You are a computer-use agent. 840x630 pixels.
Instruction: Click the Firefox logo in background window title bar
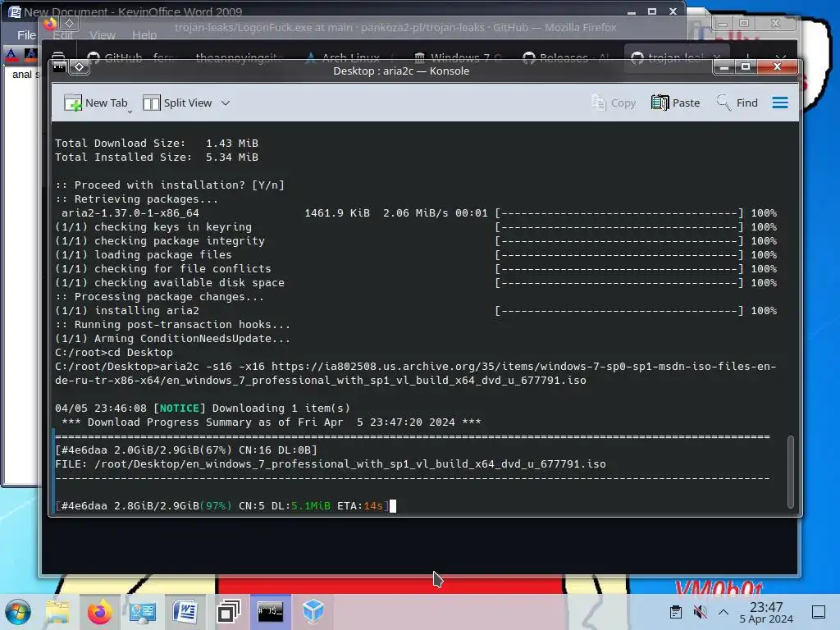click(x=50, y=24)
